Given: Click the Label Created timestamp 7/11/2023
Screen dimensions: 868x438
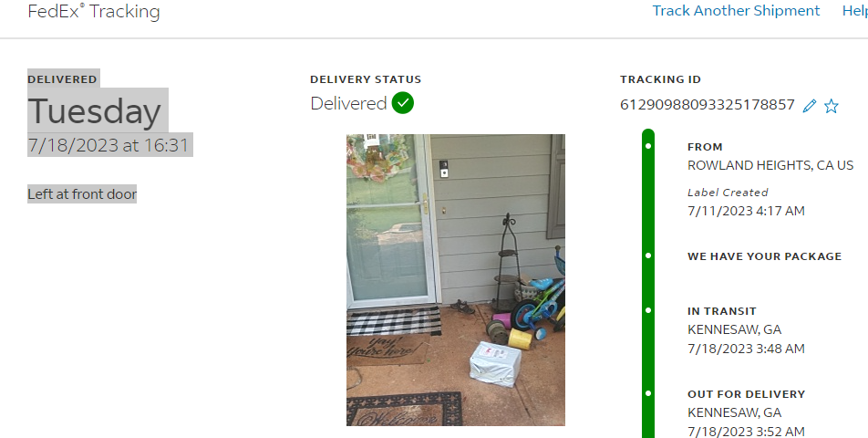Looking at the screenshot, I should point(746,211).
